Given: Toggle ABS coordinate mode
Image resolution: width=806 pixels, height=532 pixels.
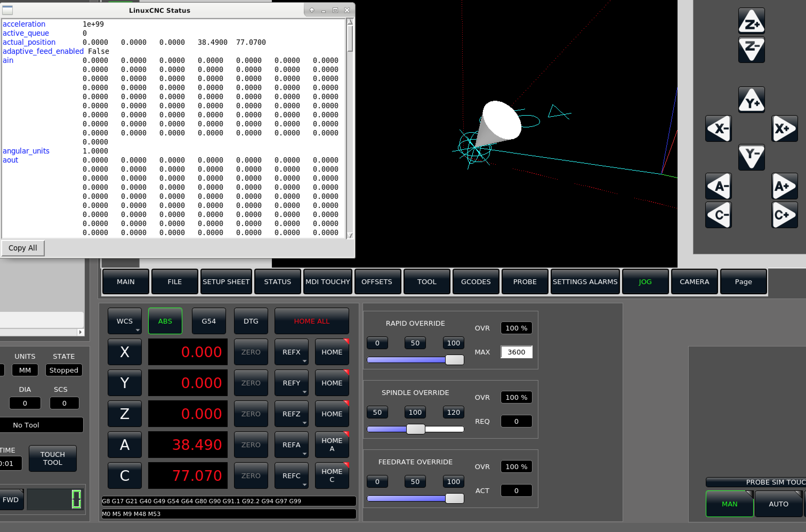Looking at the screenshot, I should (165, 321).
